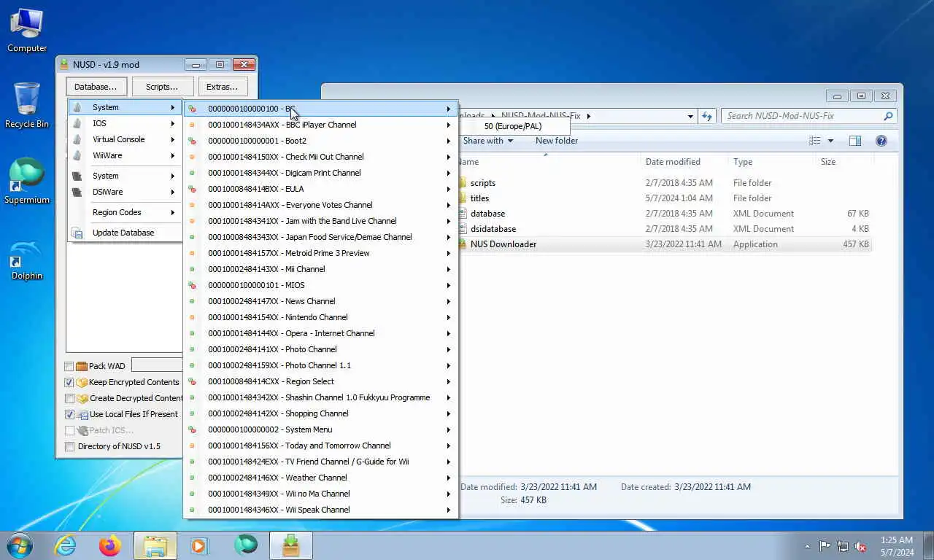This screenshot has width=934, height=560.
Task: Click the Extras... button
Action: [x=223, y=87]
